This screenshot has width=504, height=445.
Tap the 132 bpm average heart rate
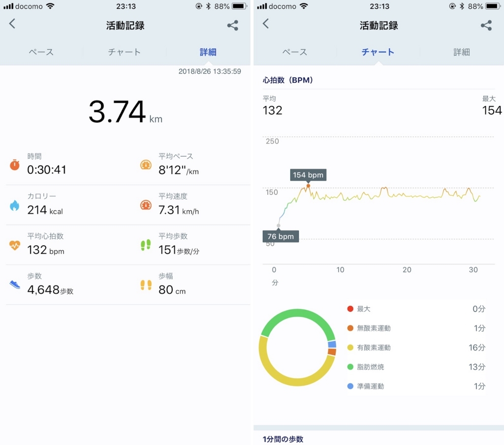pyautogui.click(x=46, y=250)
